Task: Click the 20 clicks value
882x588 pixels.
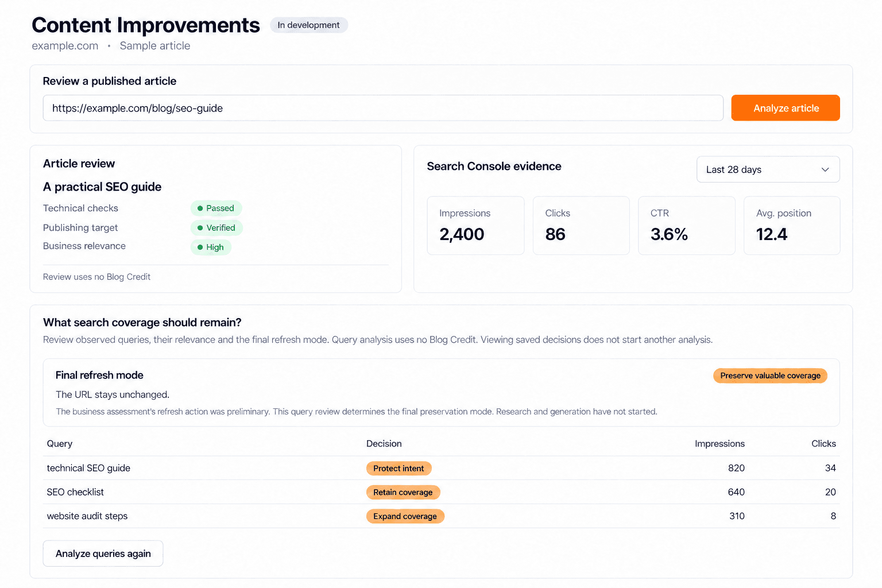Action: point(830,492)
